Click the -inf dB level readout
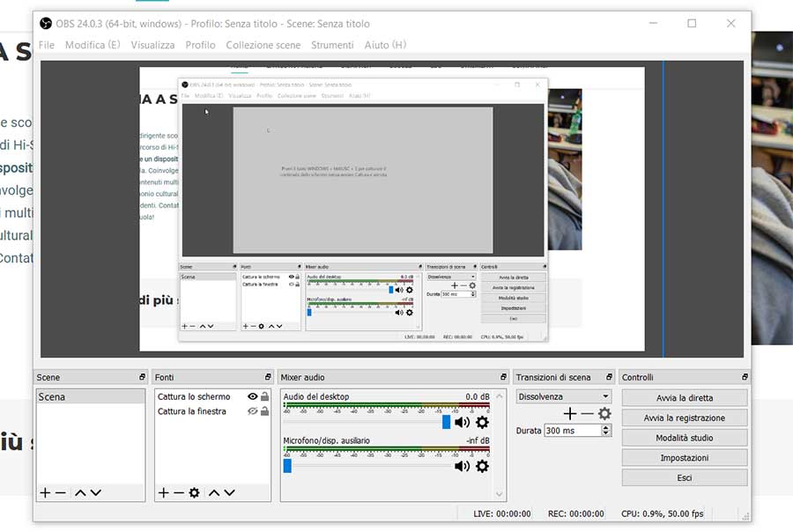This screenshot has height=532, width=793. (x=478, y=440)
